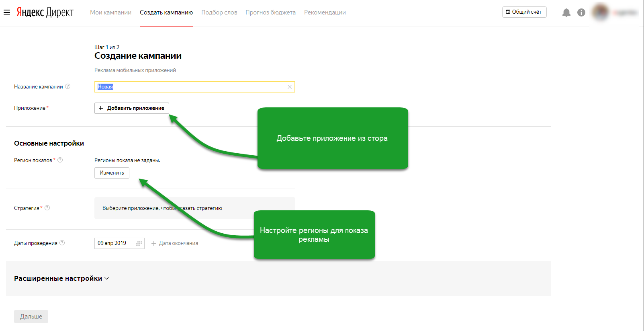Viewport: 644px width, 331px height.
Task: Open calendar picker for start date
Action: pos(139,243)
